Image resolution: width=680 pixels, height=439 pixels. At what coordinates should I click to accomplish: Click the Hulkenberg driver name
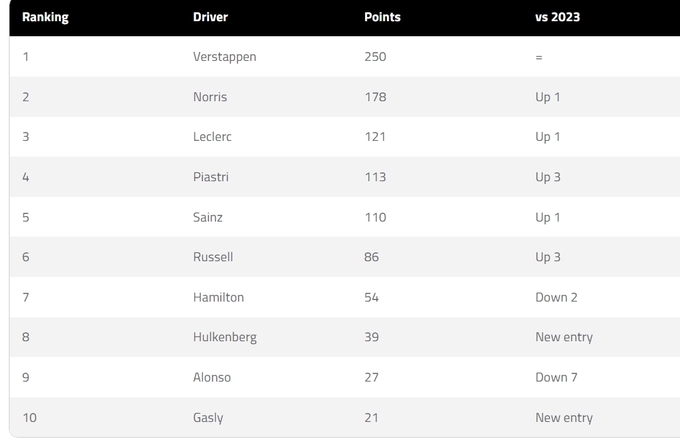pyautogui.click(x=224, y=337)
